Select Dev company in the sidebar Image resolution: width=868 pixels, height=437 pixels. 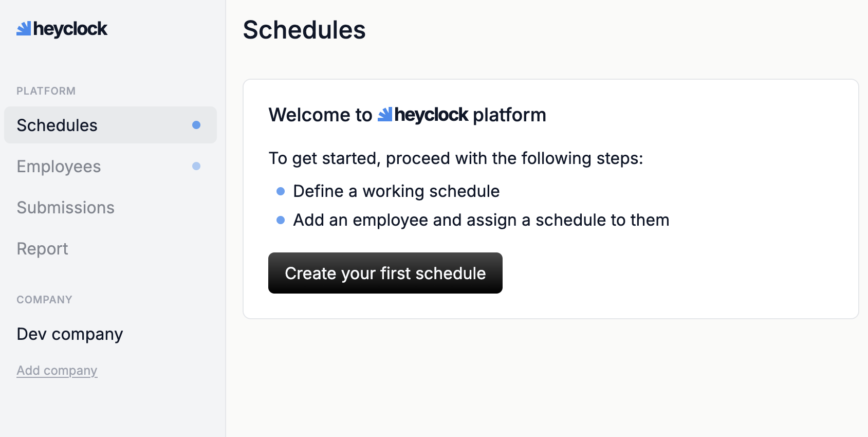pyautogui.click(x=70, y=334)
